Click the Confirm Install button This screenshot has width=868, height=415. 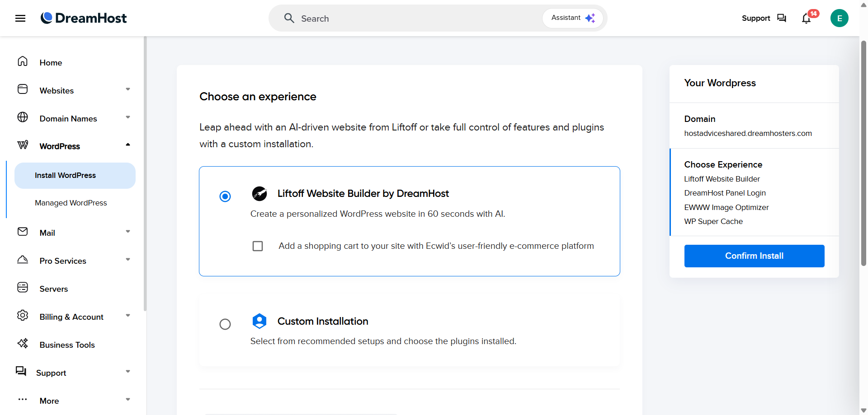click(x=754, y=256)
